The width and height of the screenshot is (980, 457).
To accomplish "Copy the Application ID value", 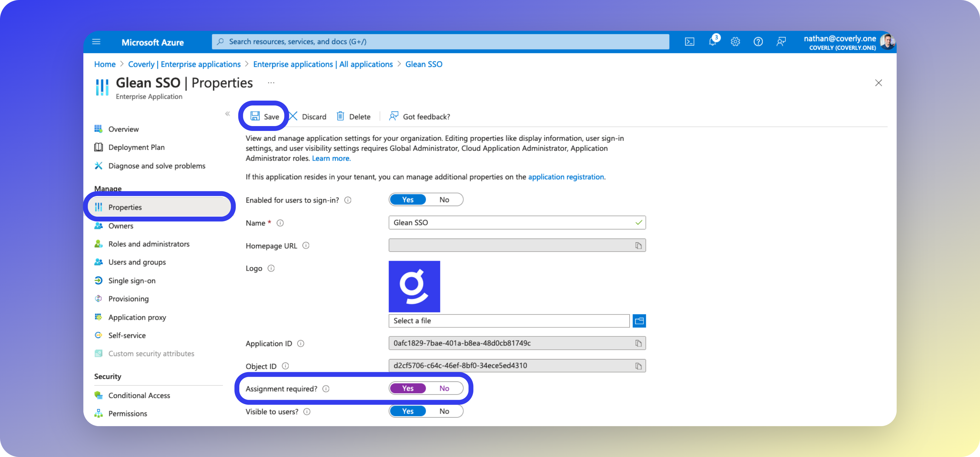I will pos(638,343).
